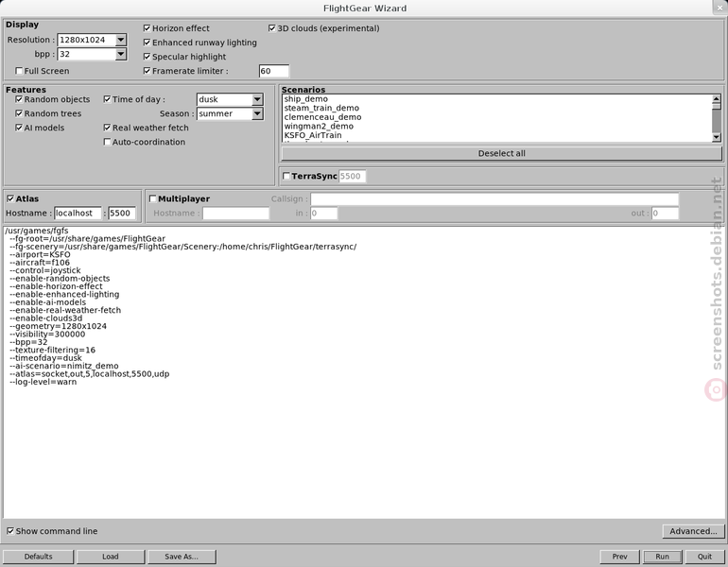Click scenarios list scroll up arrow

click(717, 99)
